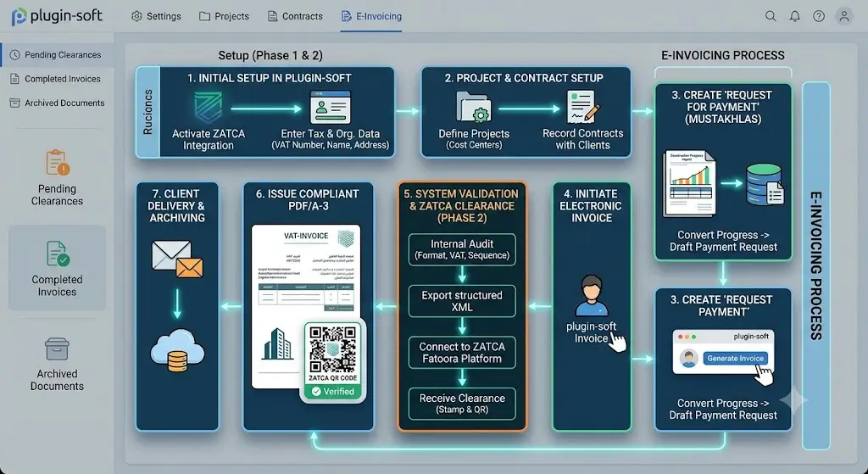Click the Generate Invoice button

pyautogui.click(x=735, y=359)
